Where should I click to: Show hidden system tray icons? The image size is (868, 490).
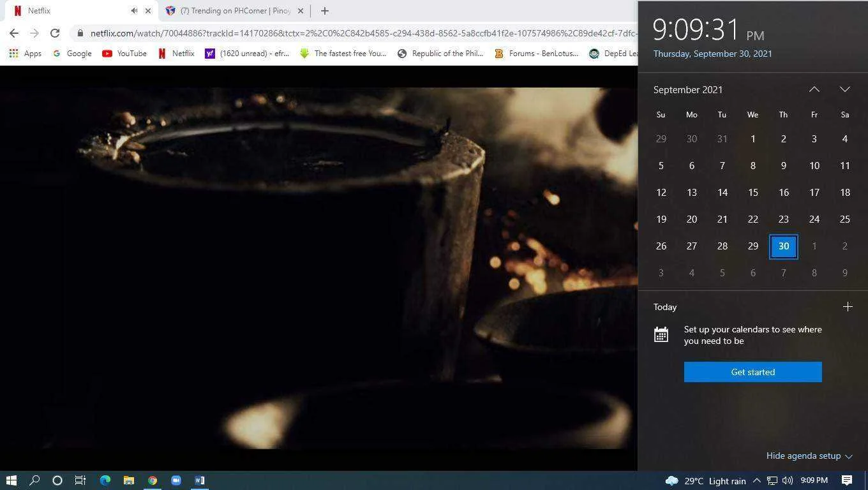coord(757,480)
